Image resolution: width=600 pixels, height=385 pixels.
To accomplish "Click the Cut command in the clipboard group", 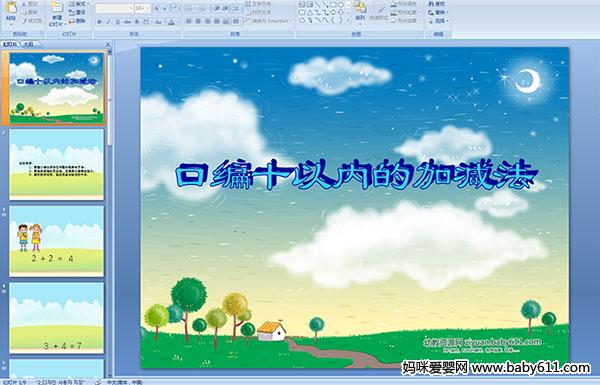I will (x=30, y=4).
